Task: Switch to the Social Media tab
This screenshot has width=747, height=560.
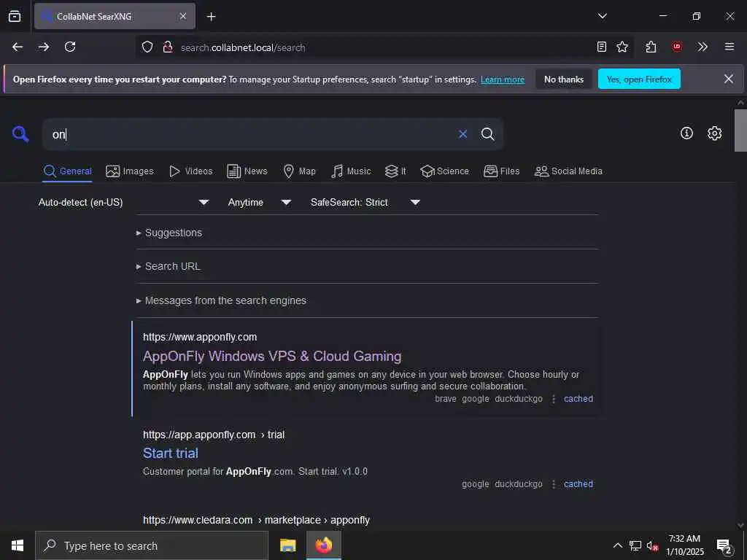Action: (x=568, y=171)
